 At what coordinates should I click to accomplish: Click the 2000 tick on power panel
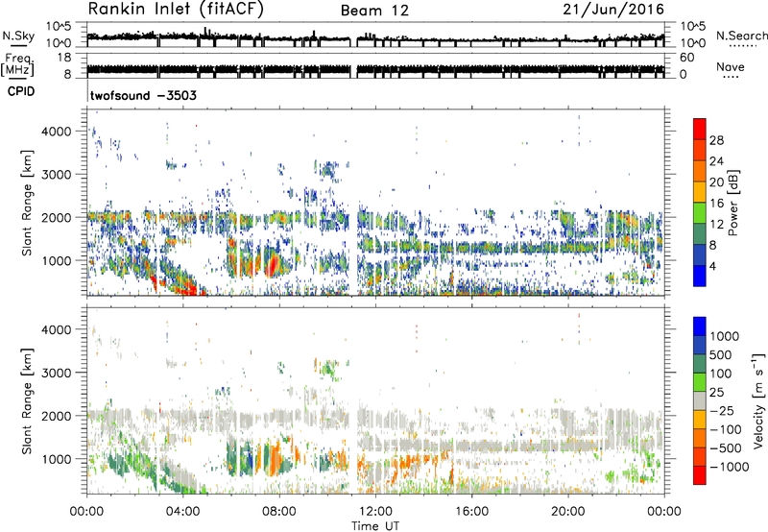[x=57, y=217]
